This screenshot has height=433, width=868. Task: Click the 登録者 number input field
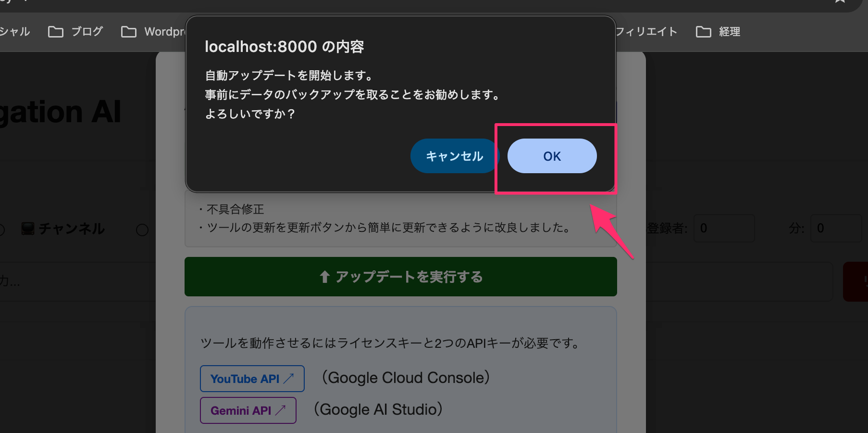point(724,228)
